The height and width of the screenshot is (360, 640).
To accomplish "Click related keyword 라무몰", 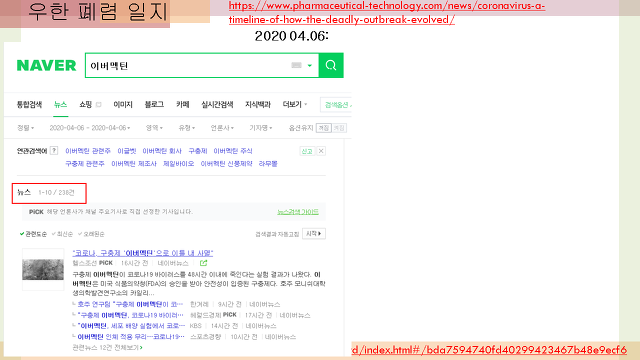I will pos(268,164).
